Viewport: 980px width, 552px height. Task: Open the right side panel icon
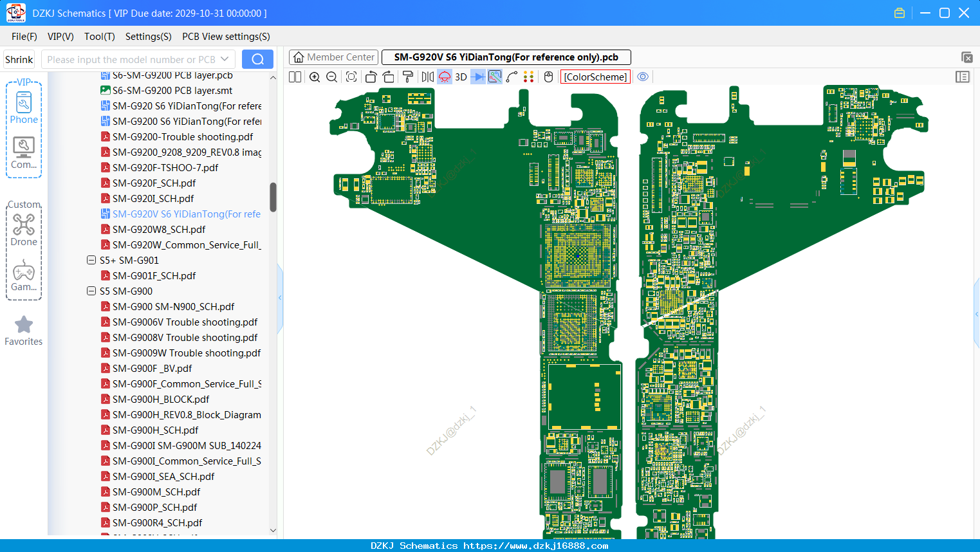tap(963, 77)
